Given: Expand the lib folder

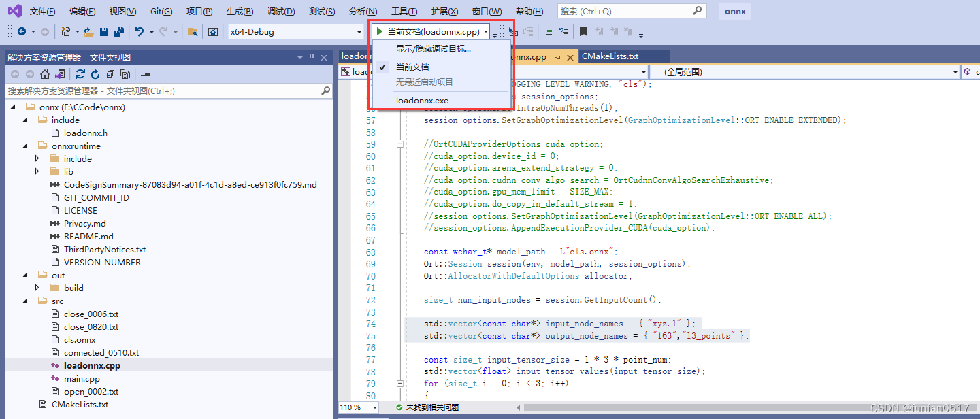Looking at the screenshot, I should [38, 171].
